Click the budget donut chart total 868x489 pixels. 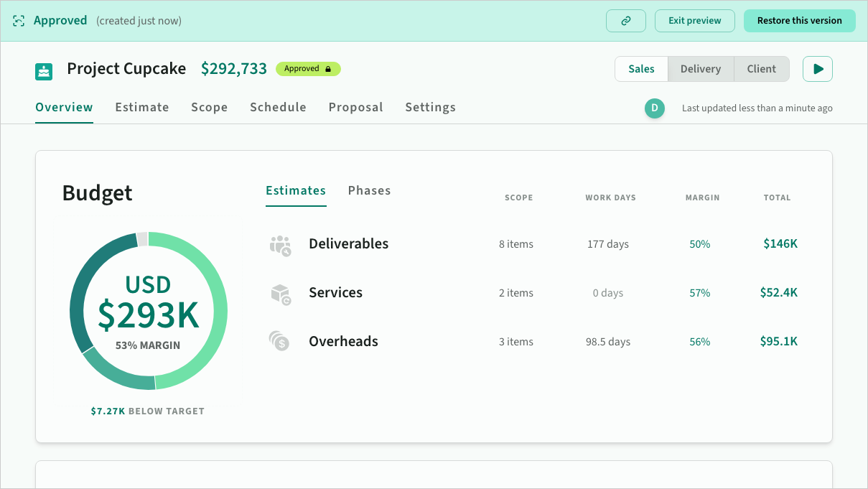pos(148,313)
